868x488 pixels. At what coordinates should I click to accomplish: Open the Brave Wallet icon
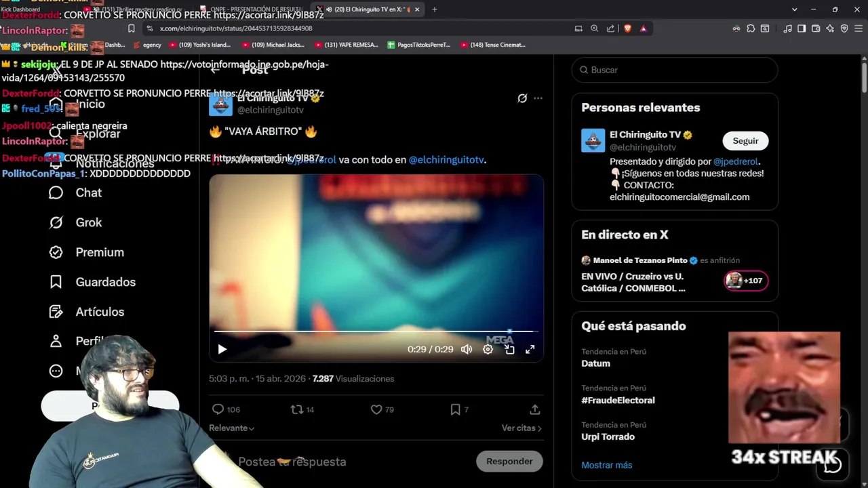(x=816, y=28)
